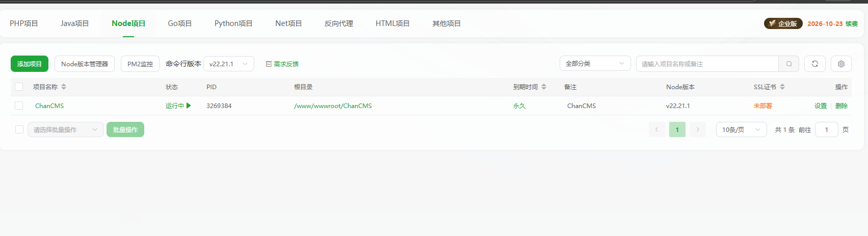Tick the ChanCMS row checkbox
This screenshot has width=868, height=236.
[x=19, y=106]
